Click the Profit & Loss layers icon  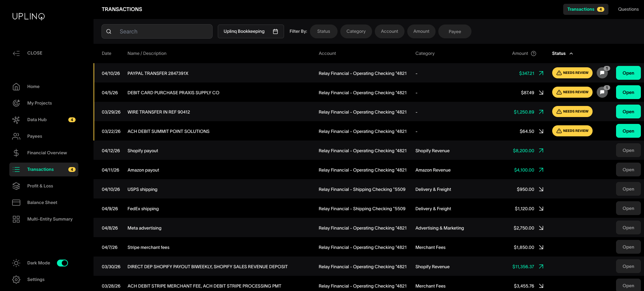click(16, 186)
